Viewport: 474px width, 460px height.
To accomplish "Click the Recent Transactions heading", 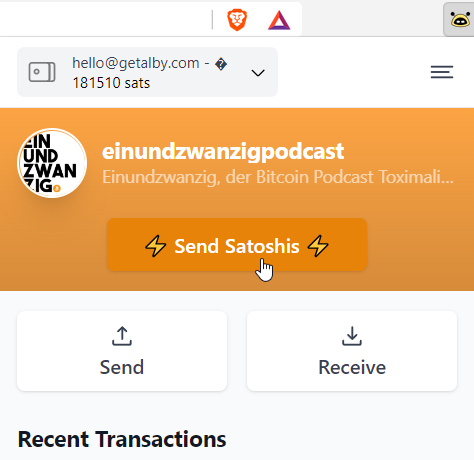I will [x=122, y=439].
